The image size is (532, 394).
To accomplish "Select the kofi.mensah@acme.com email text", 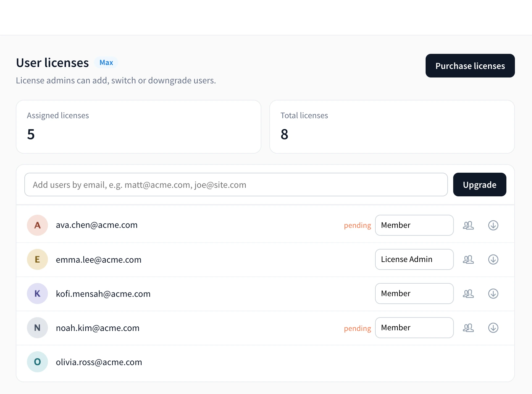I will 103,294.
